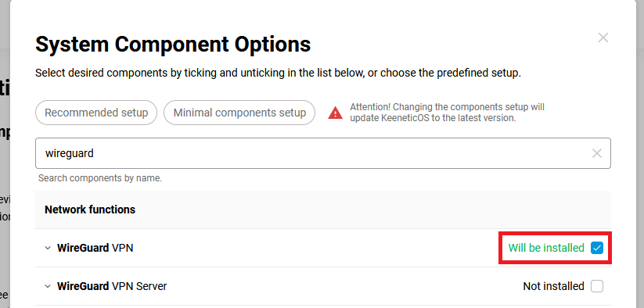This screenshot has width=644, height=308.
Task: Click the Search components by name hint
Action: (x=100, y=178)
